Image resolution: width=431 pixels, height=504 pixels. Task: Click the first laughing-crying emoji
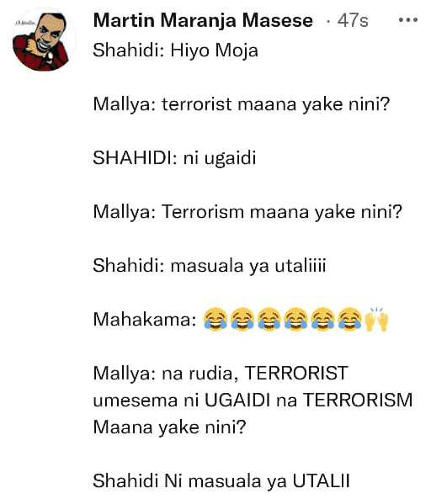215,319
